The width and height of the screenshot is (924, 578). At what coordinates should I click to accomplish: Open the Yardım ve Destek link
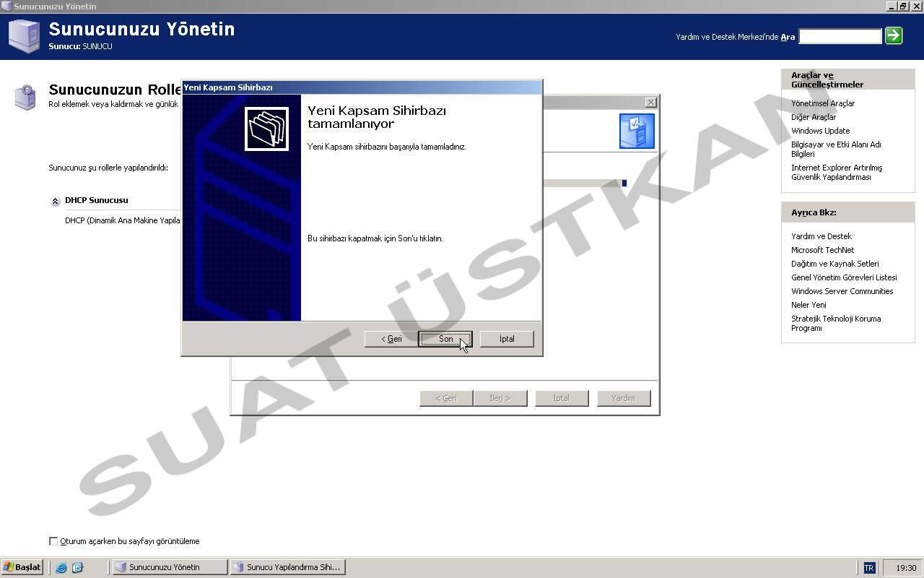pos(821,236)
